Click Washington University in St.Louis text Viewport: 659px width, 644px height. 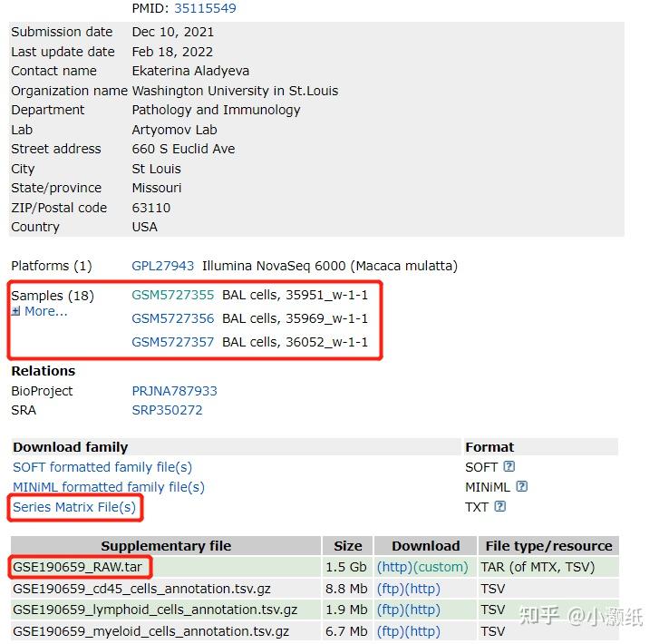235,91
